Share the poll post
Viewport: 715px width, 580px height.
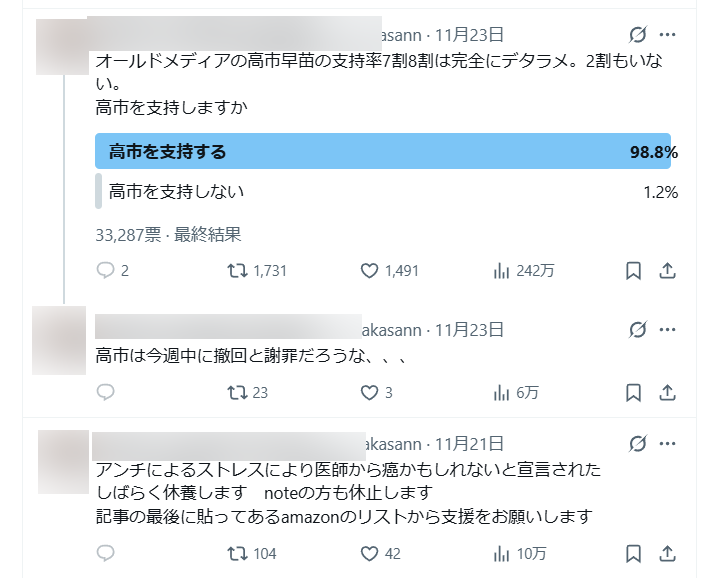point(668,270)
